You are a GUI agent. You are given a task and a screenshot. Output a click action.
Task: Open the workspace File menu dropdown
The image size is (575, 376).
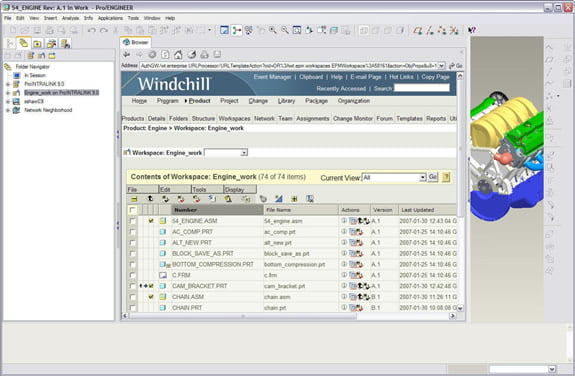143,190
